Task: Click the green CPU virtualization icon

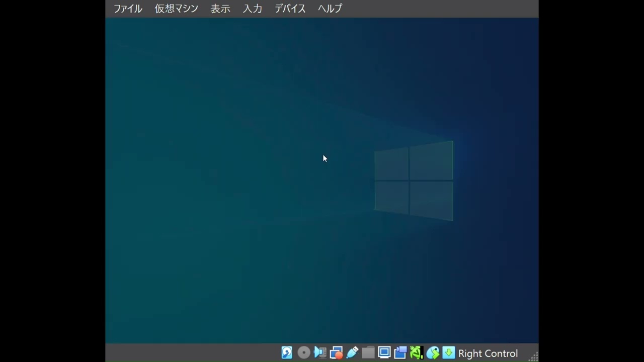Action: tap(417, 353)
